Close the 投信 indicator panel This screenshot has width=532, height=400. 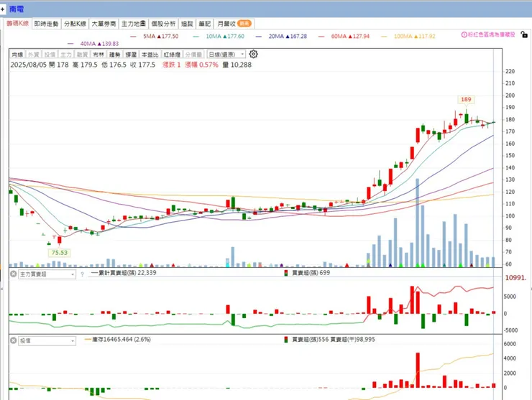point(13,340)
